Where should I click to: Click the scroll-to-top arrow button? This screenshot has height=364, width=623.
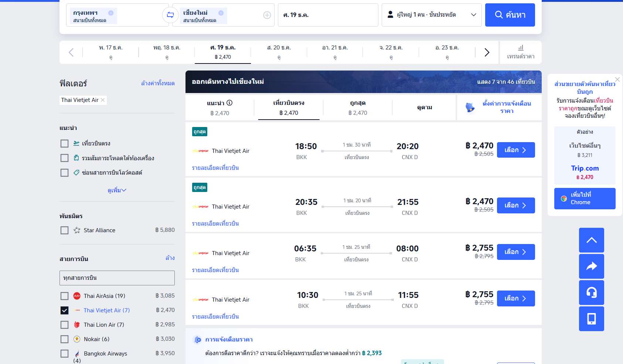(x=591, y=240)
